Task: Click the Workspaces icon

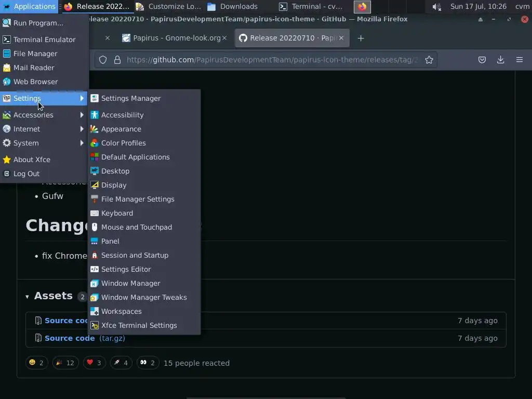Action: click(x=95, y=311)
